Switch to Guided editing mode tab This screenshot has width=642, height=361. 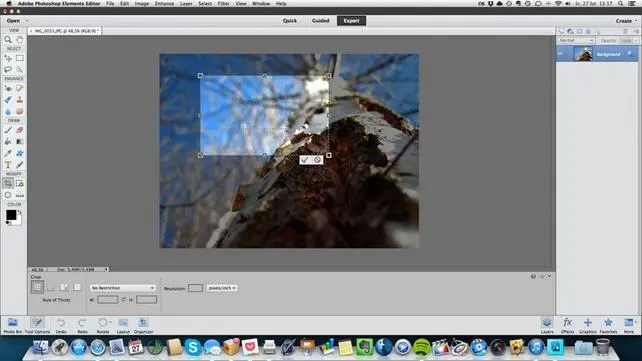[321, 20]
